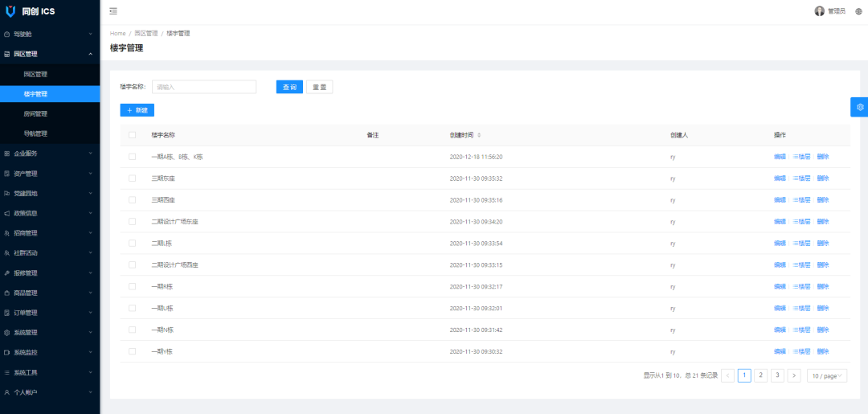Click the 系统工具 list icon

click(x=6, y=372)
